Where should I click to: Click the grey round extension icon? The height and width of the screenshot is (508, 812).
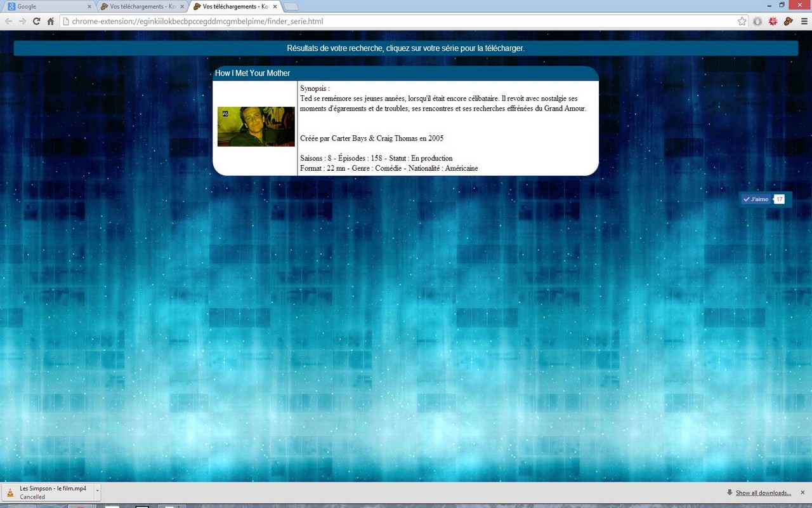click(x=758, y=21)
